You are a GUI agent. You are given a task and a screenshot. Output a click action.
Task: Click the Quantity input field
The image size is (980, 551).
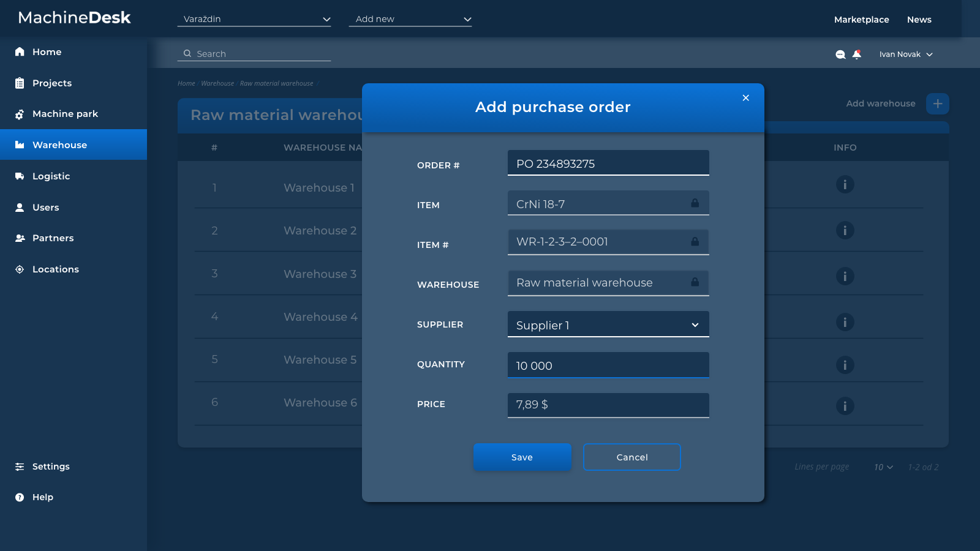click(608, 365)
